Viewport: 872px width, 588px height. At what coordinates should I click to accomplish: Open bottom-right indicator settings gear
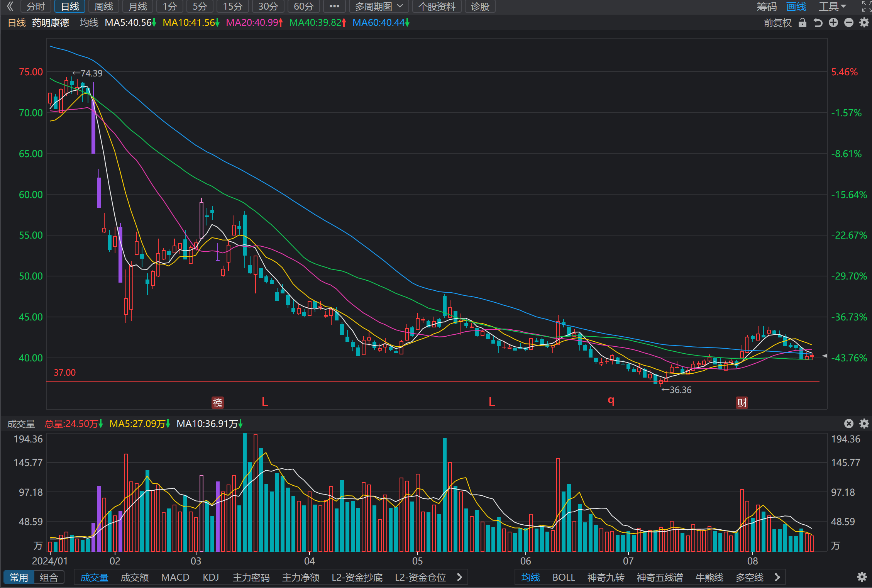pos(862,577)
